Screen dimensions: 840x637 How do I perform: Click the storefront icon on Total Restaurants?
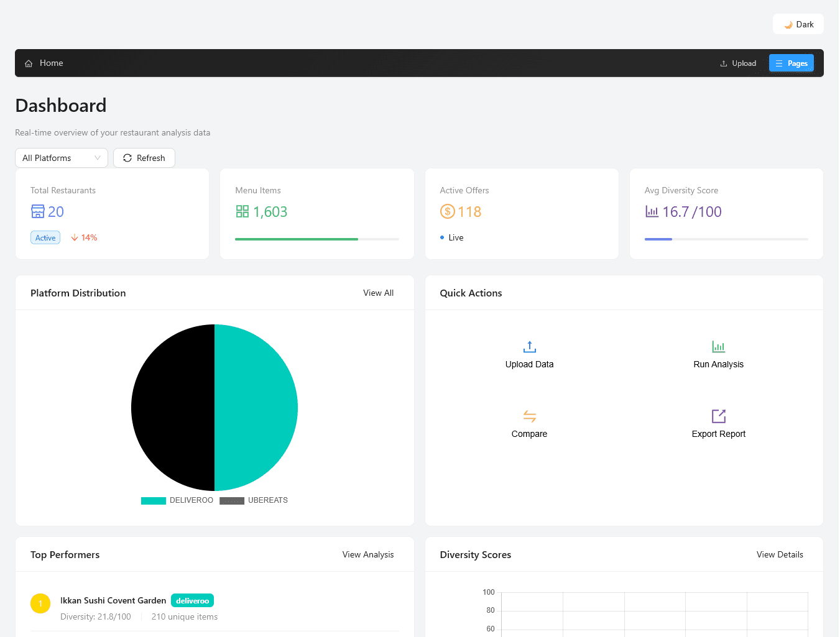[x=37, y=211]
